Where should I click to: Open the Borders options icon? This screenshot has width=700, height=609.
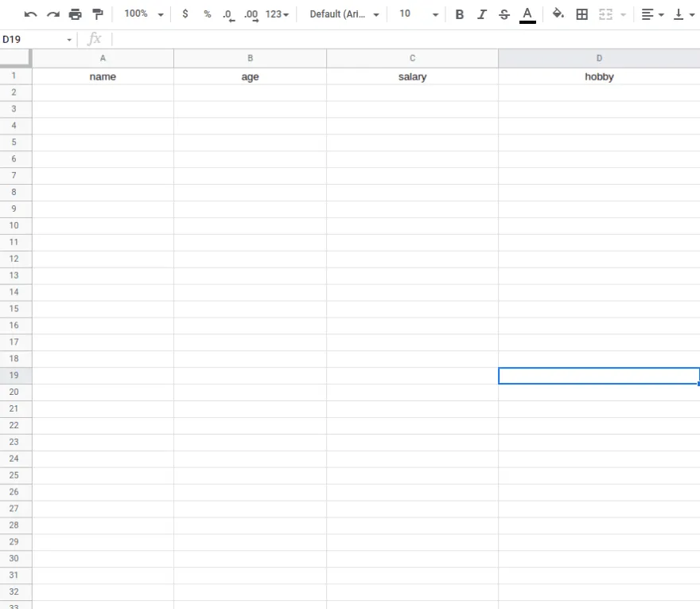coord(582,14)
